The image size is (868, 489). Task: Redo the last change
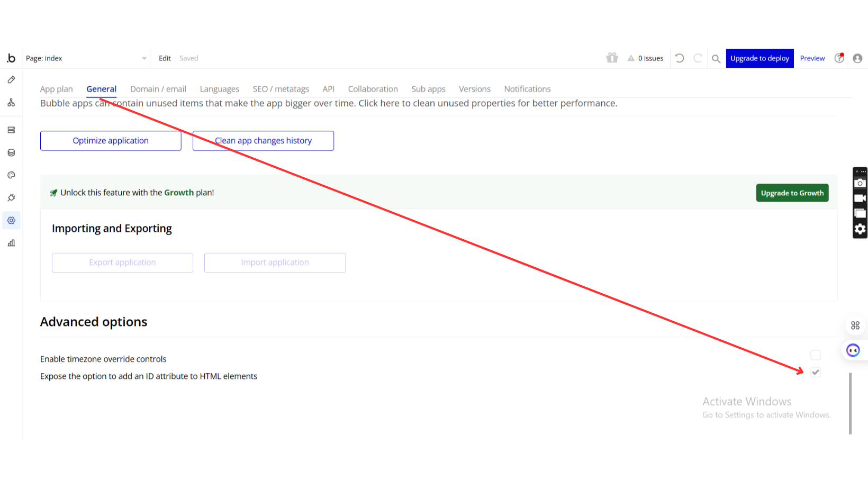[698, 58]
